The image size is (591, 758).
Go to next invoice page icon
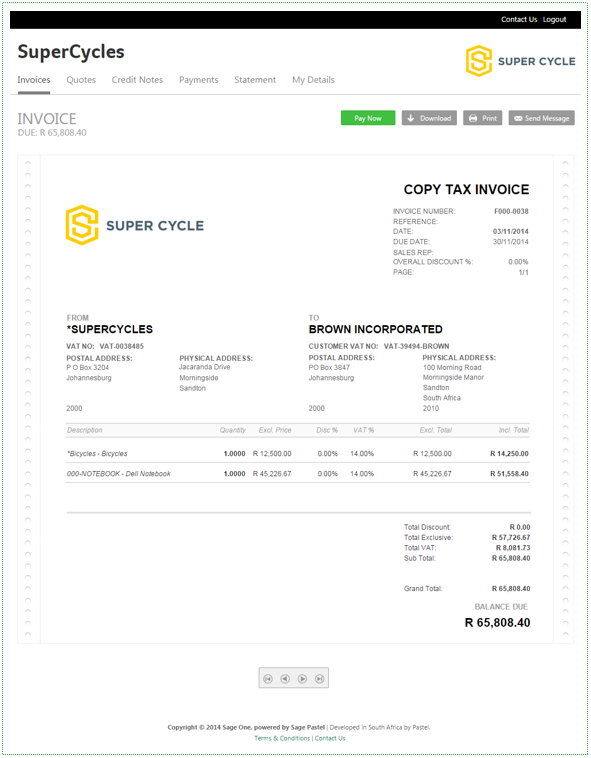click(303, 679)
